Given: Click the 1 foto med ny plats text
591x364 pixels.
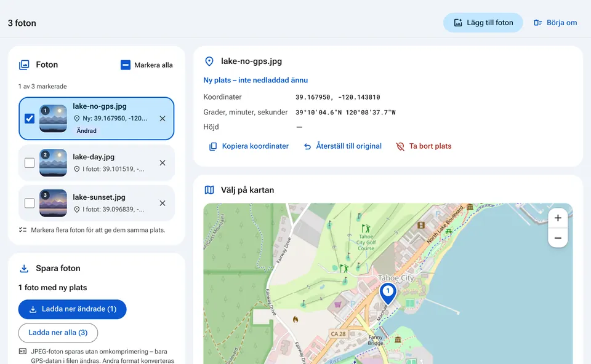Looking at the screenshot, I should 53,288.
